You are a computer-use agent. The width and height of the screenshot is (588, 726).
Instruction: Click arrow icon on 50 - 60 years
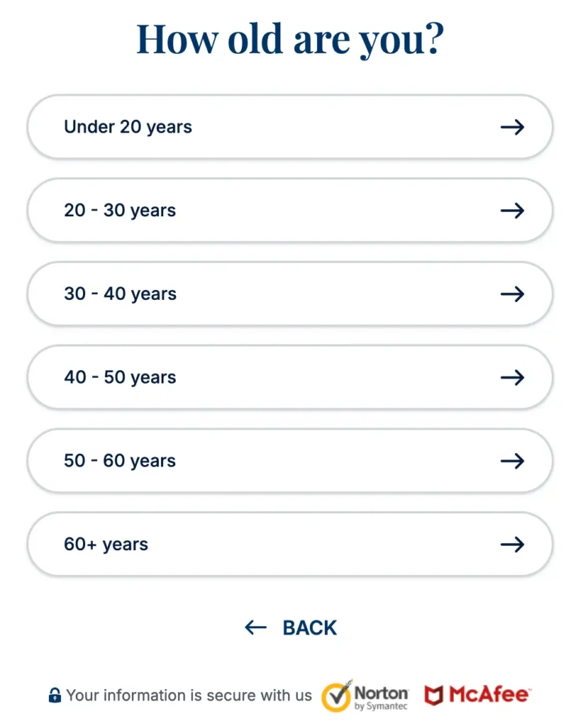(512, 461)
